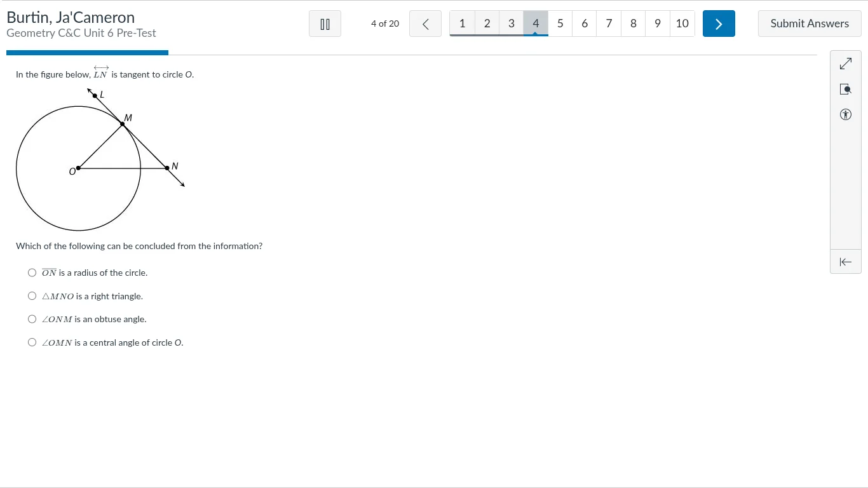Pause the test with the pause icon
Image resolution: width=868 pixels, height=488 pixels.
[325, 24]
